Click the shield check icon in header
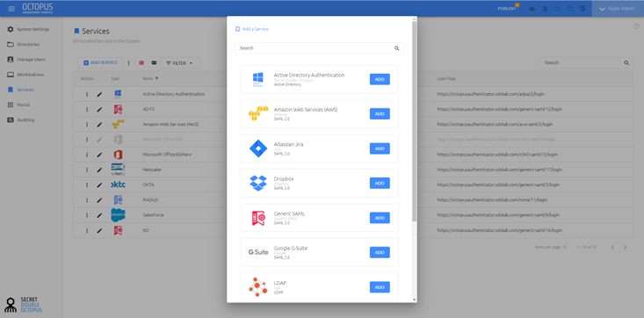This screenshot has height=318, width=644. coord(582,9)
